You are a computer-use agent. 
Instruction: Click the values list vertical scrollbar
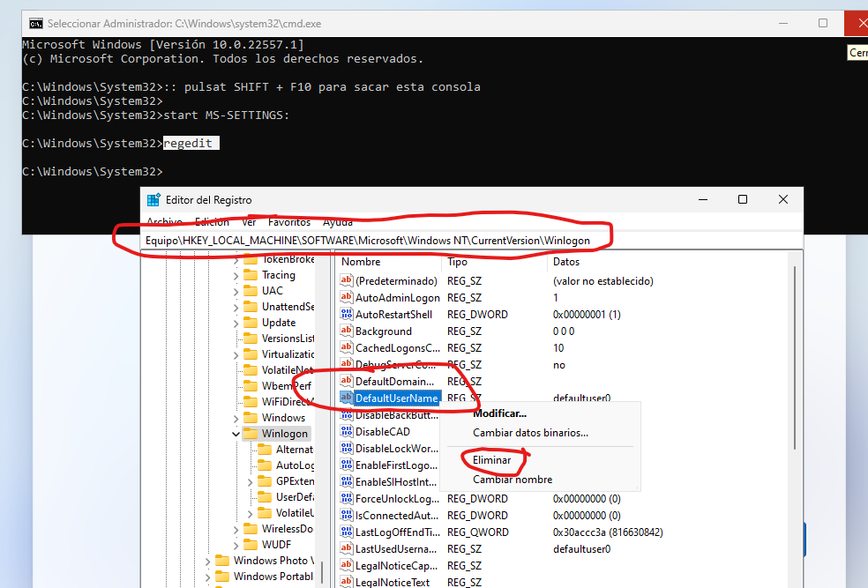tap(795, 370)
